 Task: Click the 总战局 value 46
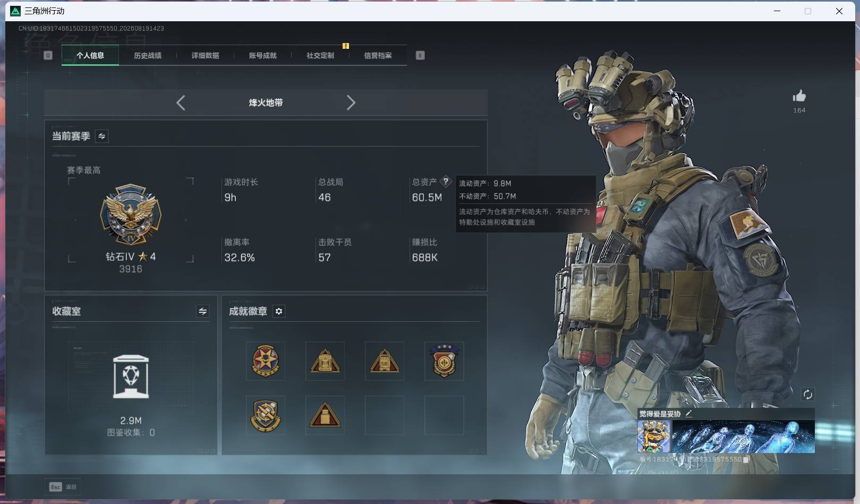[x=325, y=198]
